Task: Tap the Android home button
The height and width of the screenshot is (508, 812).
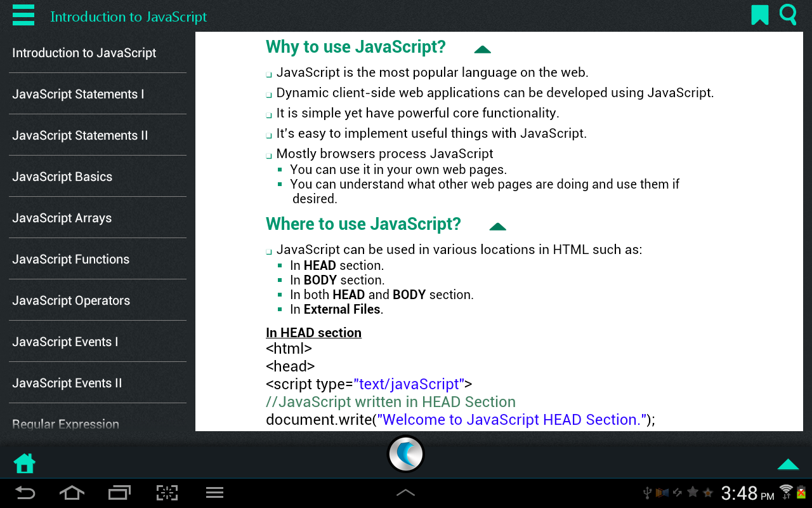Action: point(72,493)
